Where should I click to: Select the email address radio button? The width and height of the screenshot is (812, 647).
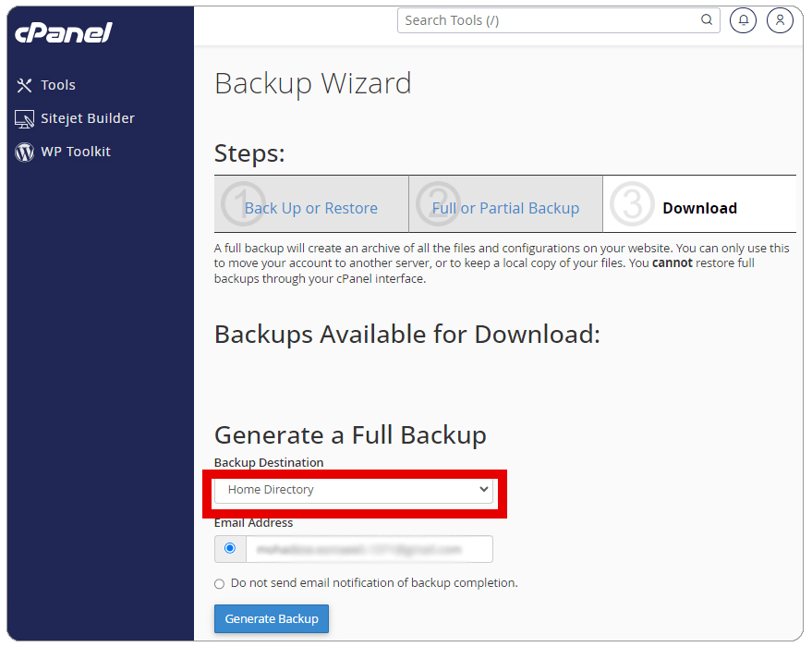tap(230, 549)
